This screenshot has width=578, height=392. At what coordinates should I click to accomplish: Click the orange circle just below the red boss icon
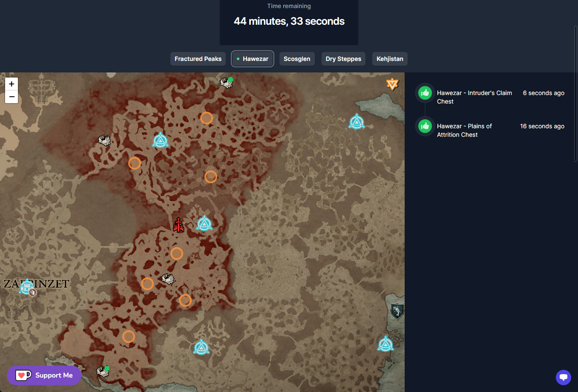(177, 254)
